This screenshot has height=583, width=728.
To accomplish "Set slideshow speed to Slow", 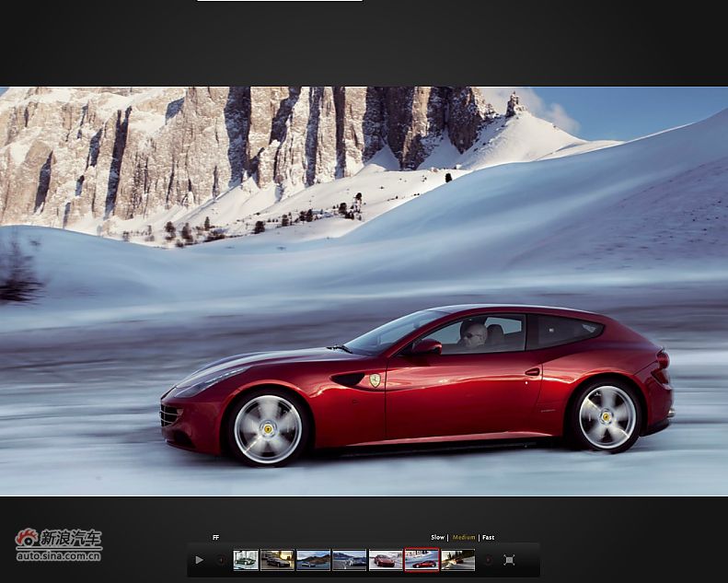I will point(437,537).
